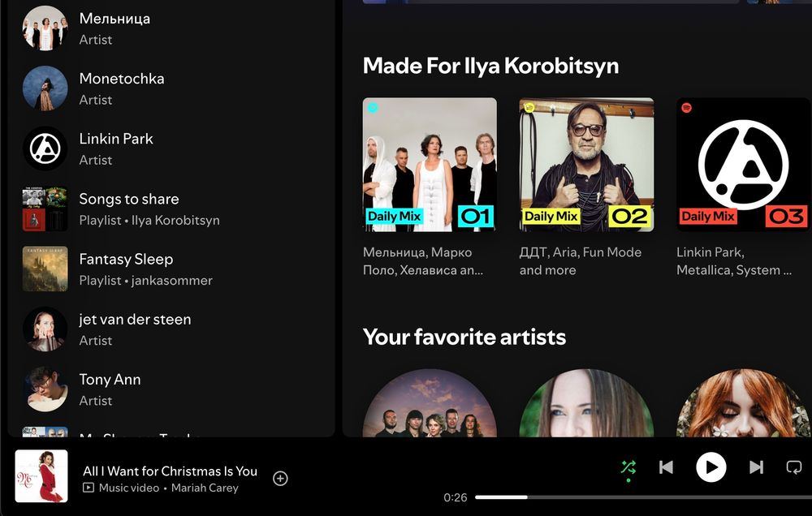Open Мельница artist in the library
This screenshot has height=516, width=812.
tap(171, 28)
